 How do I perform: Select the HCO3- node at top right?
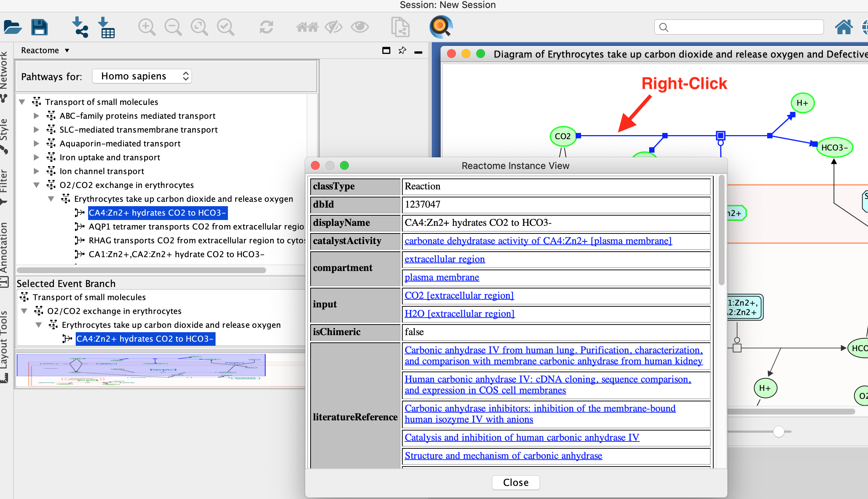(x=835, y=148)
